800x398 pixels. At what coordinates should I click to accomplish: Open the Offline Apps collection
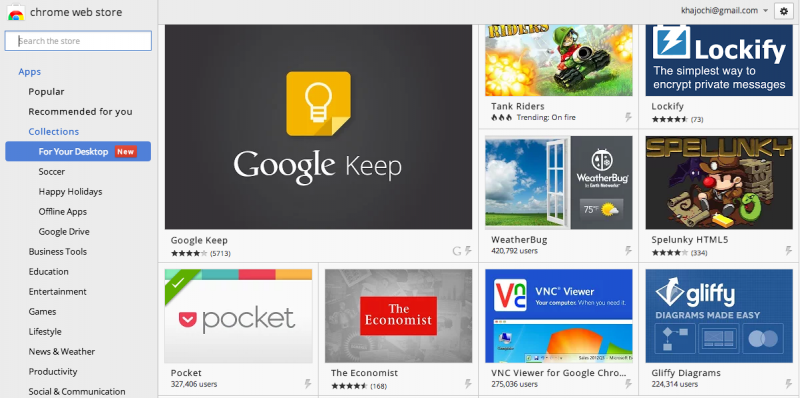(x=63, y=212)
